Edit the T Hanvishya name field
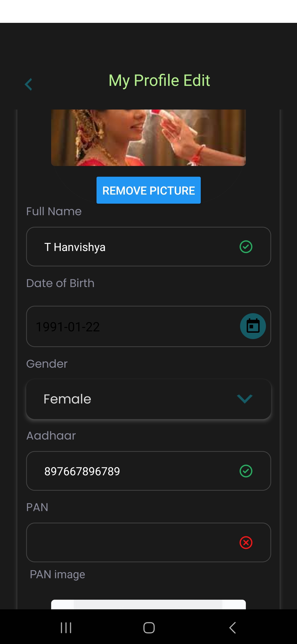The image size is (297, 644). pyautogui.click(x=148, y=247)
